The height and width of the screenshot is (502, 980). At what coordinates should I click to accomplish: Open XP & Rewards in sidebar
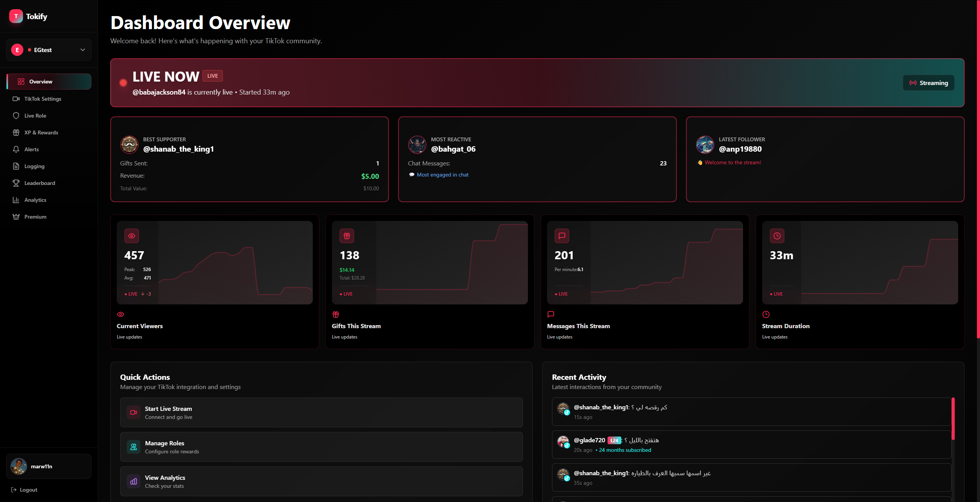41,132
